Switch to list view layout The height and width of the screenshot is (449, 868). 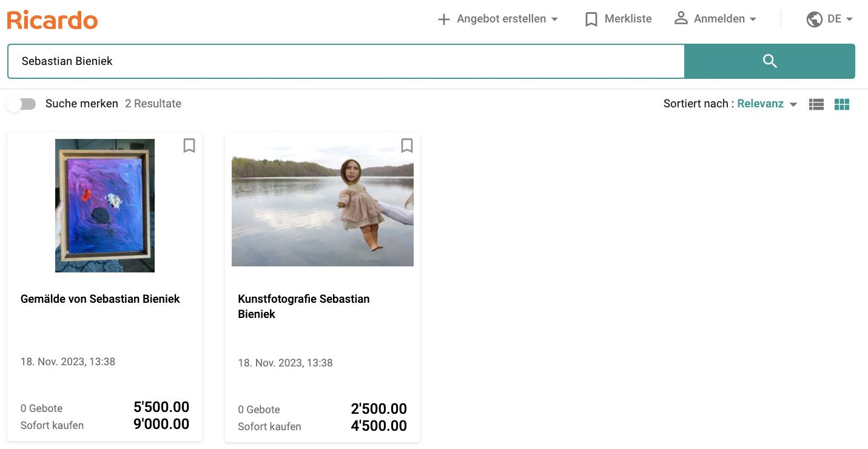point(816,104)
